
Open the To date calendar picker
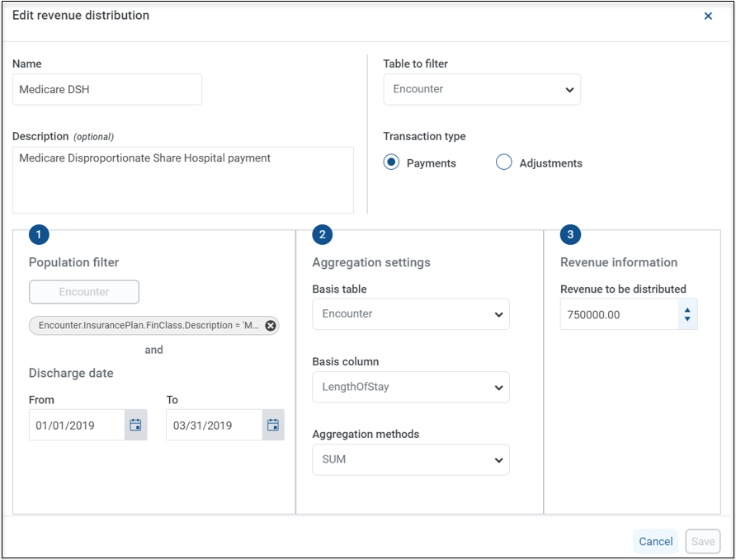273,425
